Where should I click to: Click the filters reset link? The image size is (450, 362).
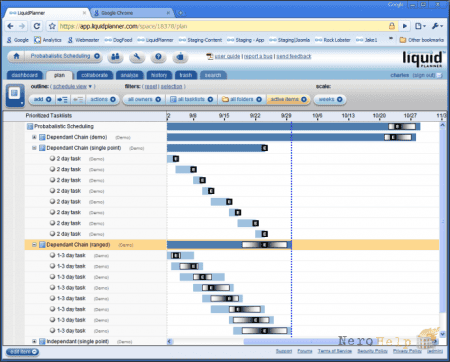(151, 86)
